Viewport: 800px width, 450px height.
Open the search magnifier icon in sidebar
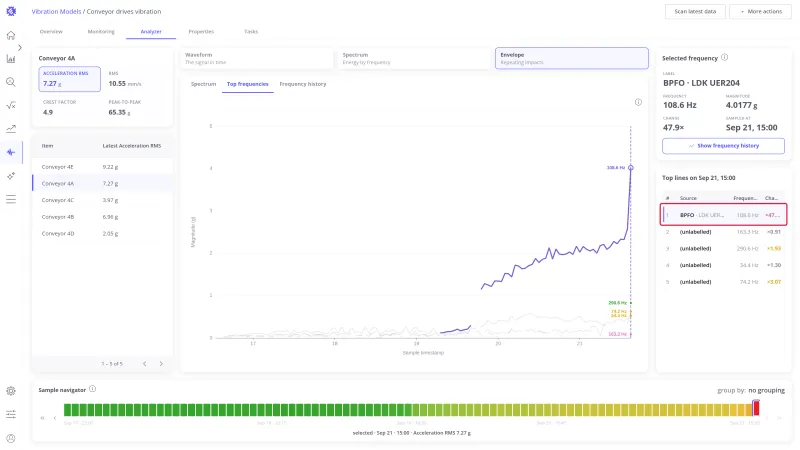click(11, 82)
